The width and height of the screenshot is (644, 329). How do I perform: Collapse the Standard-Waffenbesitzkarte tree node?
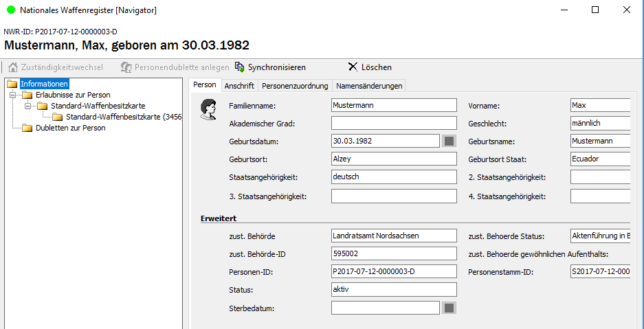(x=27, y=106)
